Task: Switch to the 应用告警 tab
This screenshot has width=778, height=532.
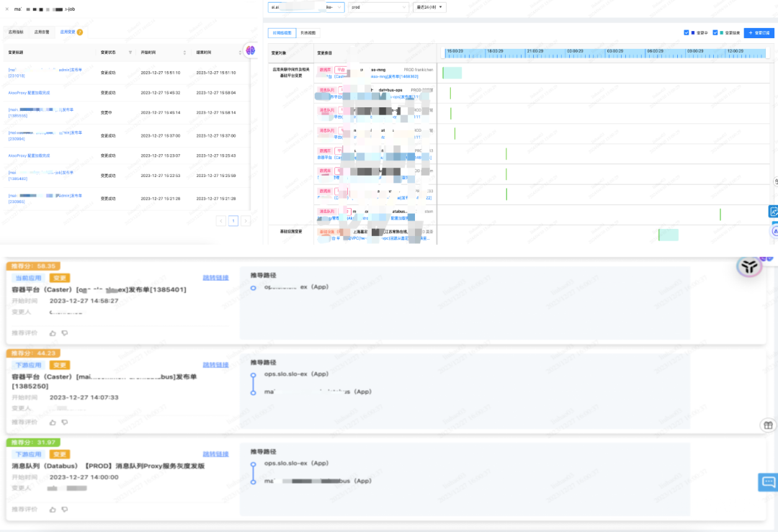Action: (42, 32)
